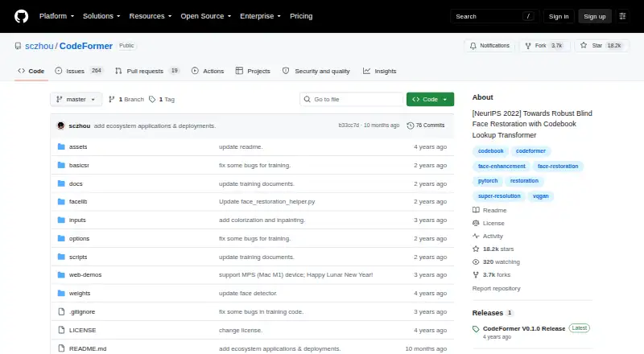Fork the repository via fork icon
This screenshot has height=354, width=644.
[528, 46]
